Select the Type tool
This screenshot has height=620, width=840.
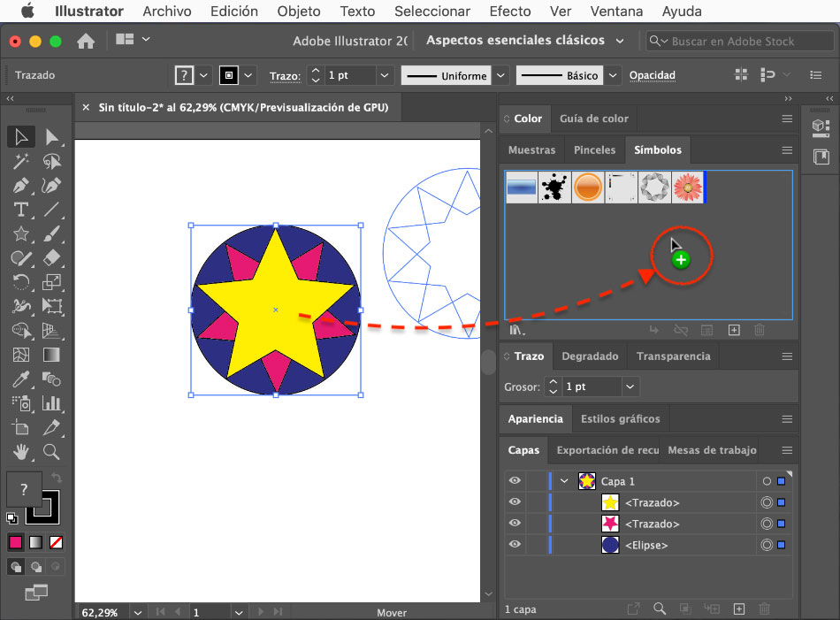pos(21,210)
